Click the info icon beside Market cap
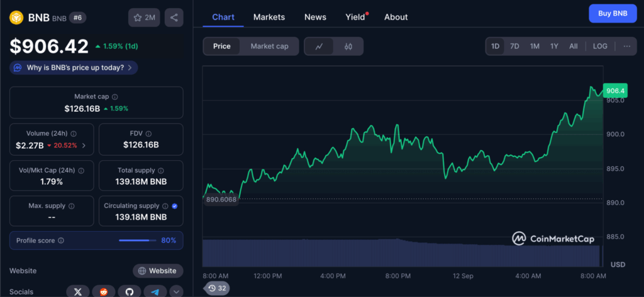This screenshot has width=644, height=297. (x=114, y=97)
